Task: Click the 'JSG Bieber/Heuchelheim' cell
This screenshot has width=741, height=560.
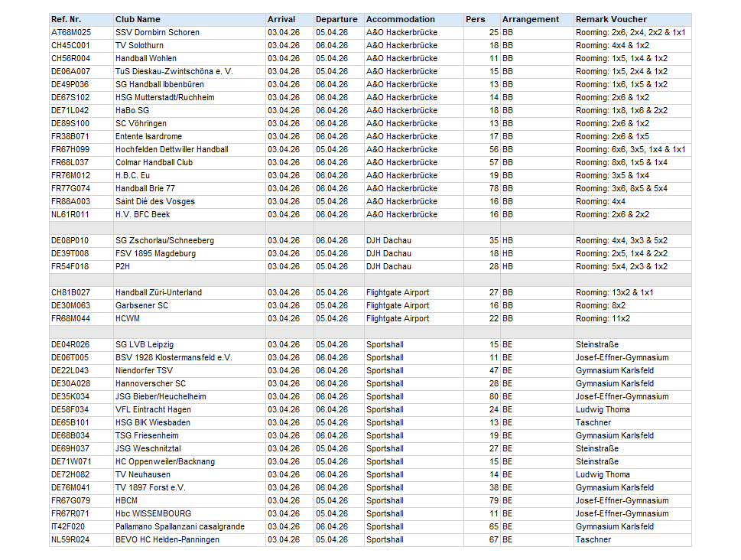Action: click(x=161, y=396)
